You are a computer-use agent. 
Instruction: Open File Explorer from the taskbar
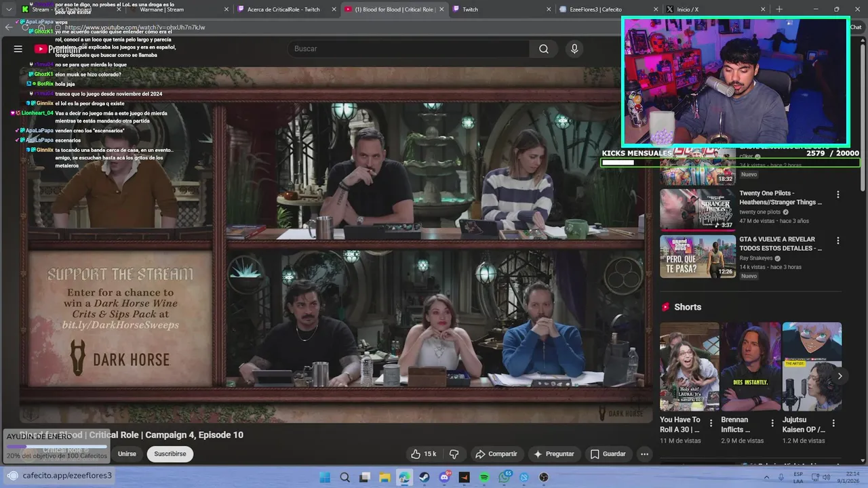pos(384,477)
